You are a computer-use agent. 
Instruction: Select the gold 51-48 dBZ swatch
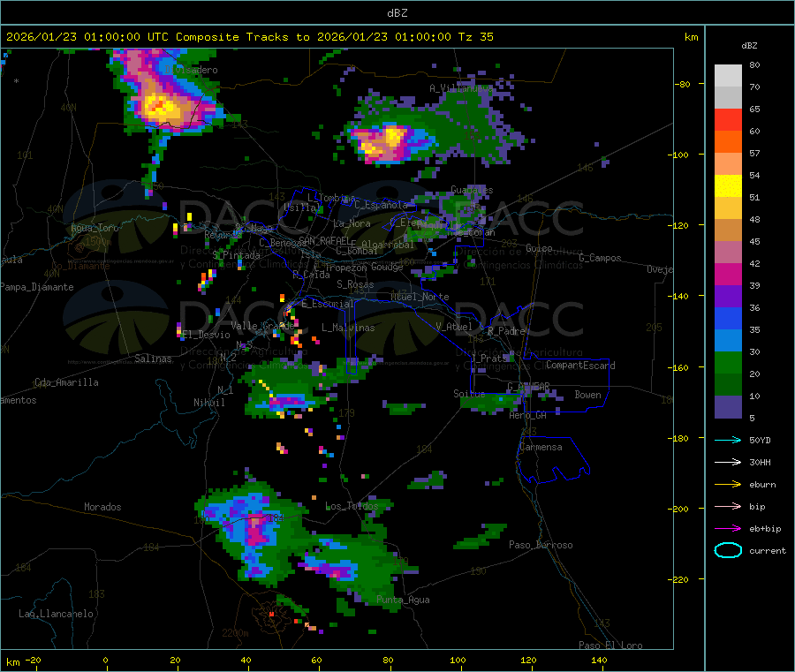coord(728,208)
